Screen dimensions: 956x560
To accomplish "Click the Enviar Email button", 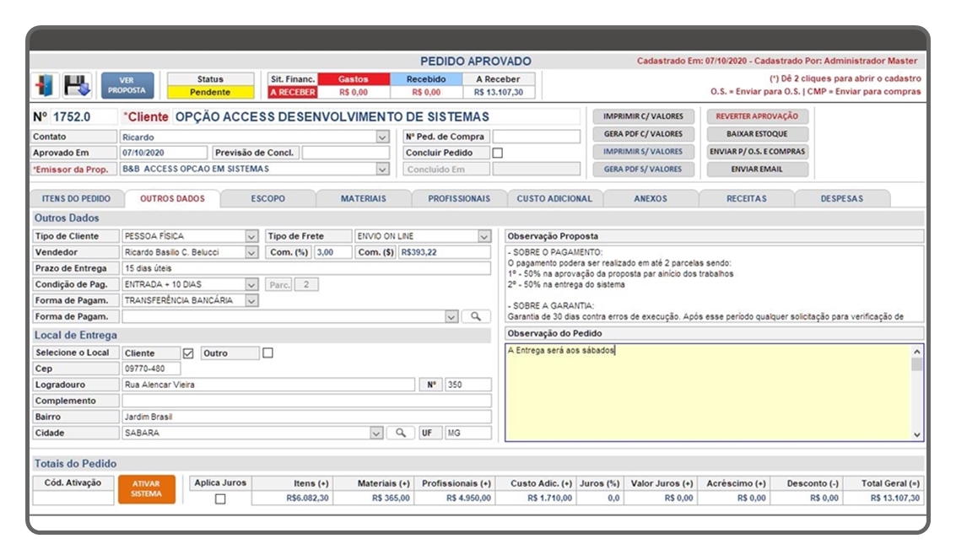I will click(757, 170).
